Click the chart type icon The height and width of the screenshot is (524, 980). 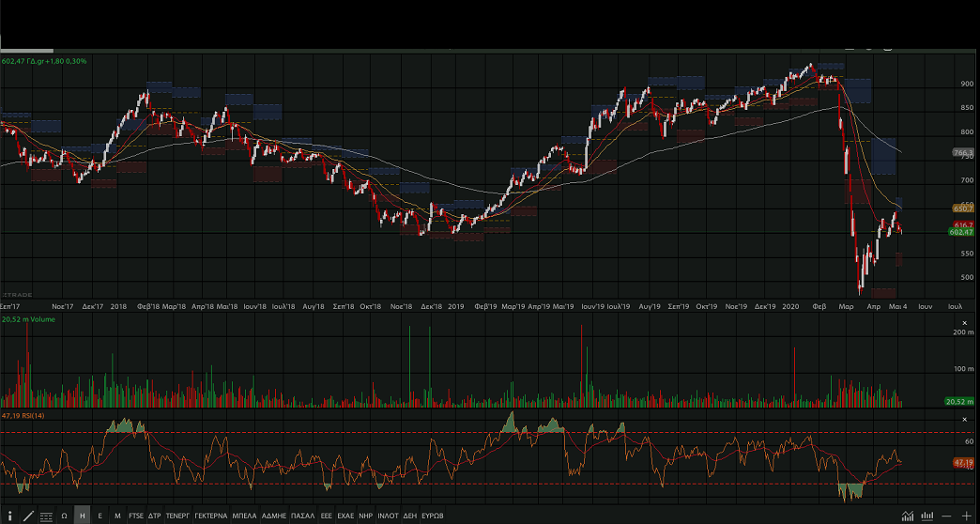[908, 516]
